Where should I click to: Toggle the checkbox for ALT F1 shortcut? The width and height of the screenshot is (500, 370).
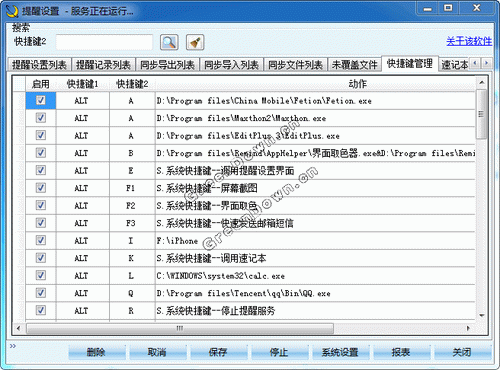(x=41, y=188)
